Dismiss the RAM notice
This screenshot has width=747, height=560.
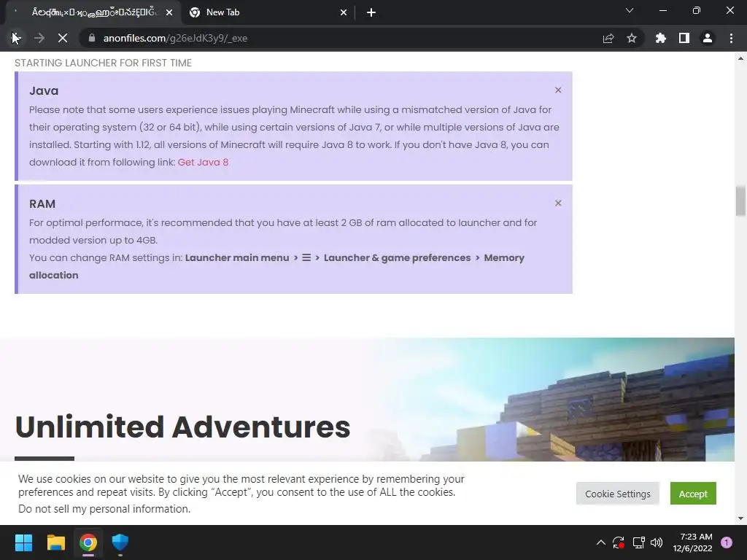[x=558, y=203]
